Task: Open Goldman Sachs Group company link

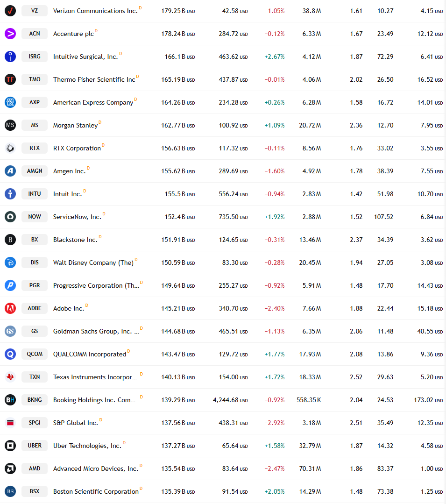Action: [96, 331]
